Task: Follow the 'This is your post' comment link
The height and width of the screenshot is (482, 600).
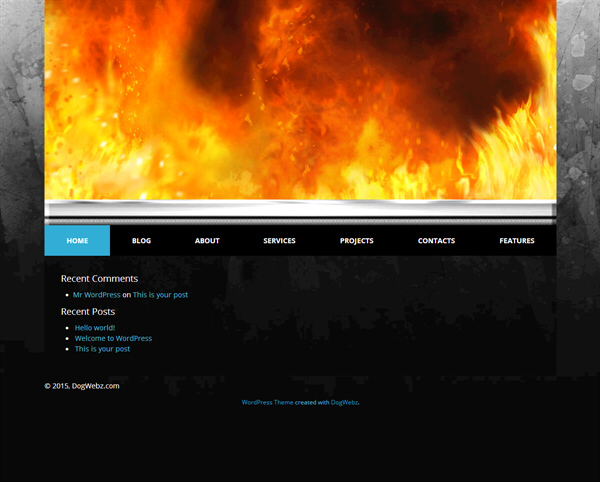Action: point(160,295)
